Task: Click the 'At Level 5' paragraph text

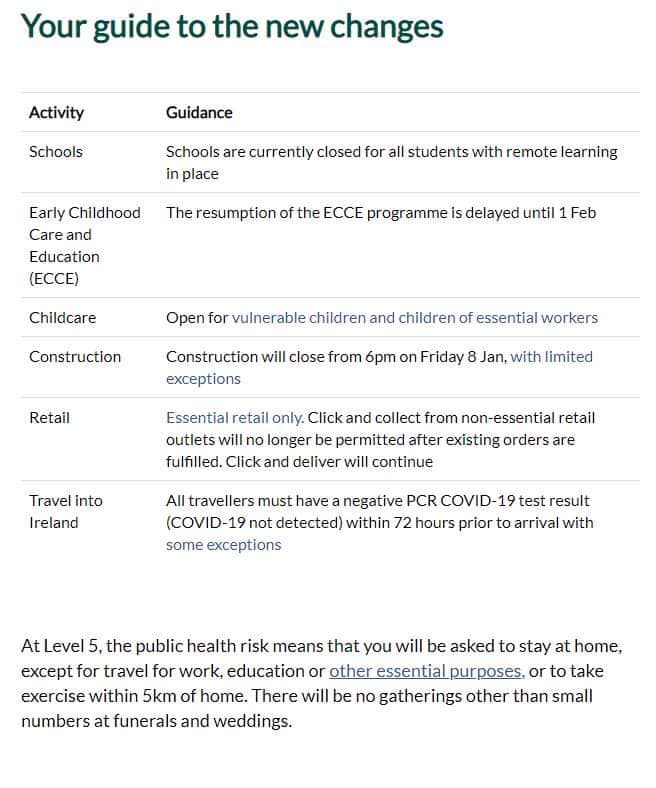Action: [x=322, y=683]
